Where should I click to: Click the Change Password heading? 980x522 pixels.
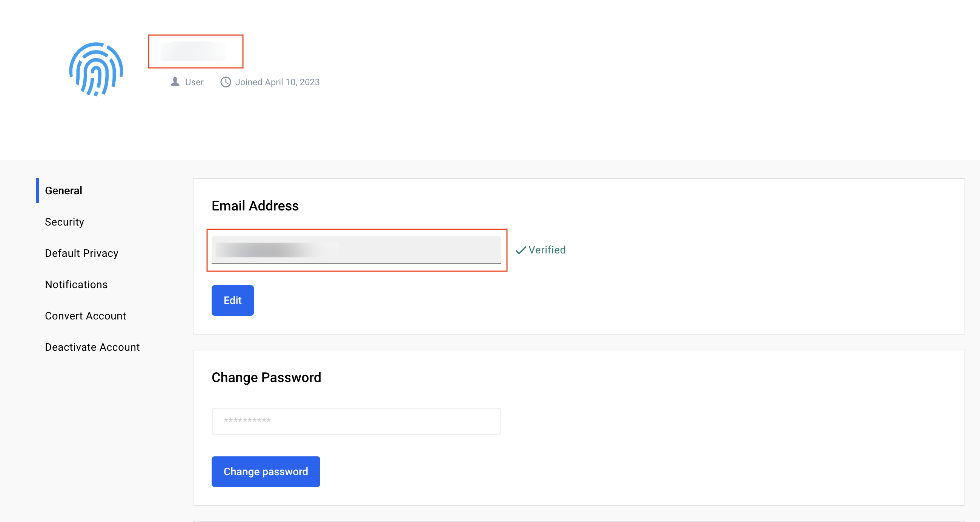(x=266, y=378)
